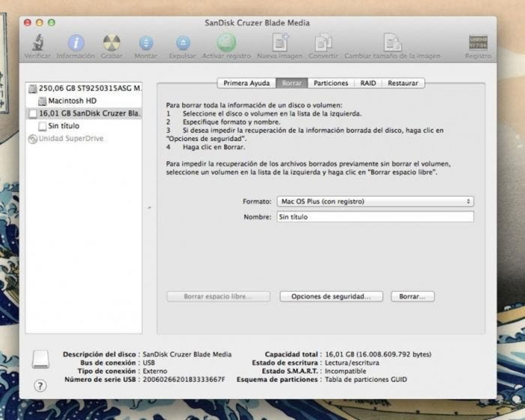Click the Activar registro icon
Screen dimensions: 525x420
226,42
